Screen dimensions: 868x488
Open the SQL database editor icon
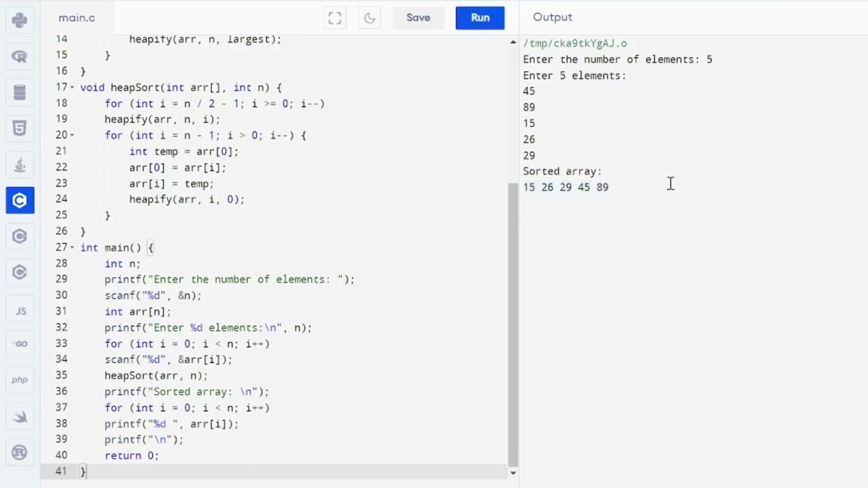point(20,93)
